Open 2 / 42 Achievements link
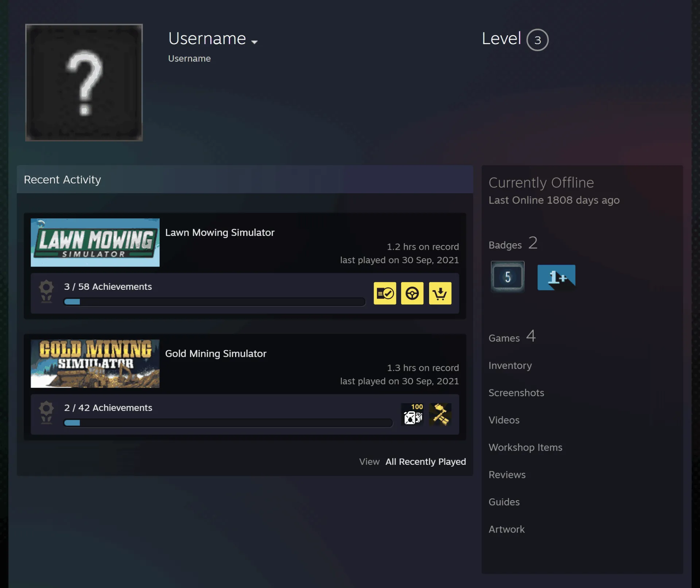Screen dimensions: 700x588 [x=108, y=408]
